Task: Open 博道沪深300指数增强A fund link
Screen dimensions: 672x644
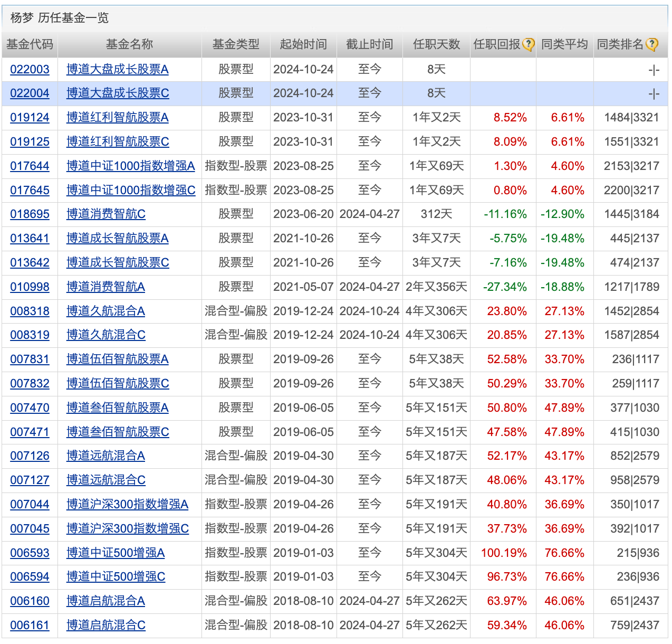Action: pos(127,505)
